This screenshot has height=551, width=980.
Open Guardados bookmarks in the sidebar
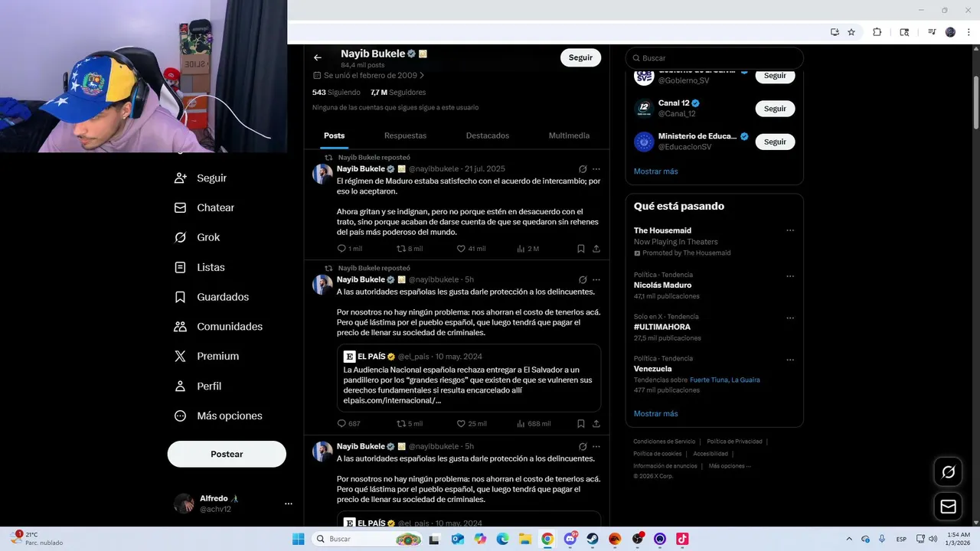pyautogui.click(x=211, y=297)
